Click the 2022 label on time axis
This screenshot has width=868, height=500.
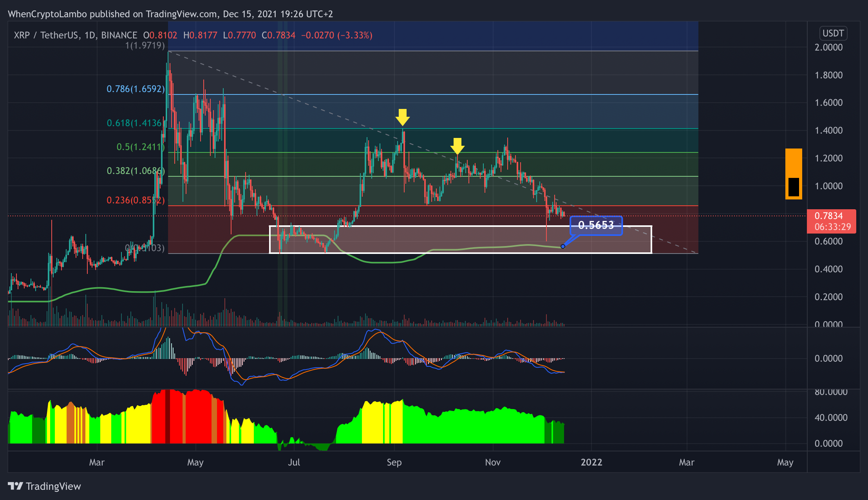click(591, 462)
